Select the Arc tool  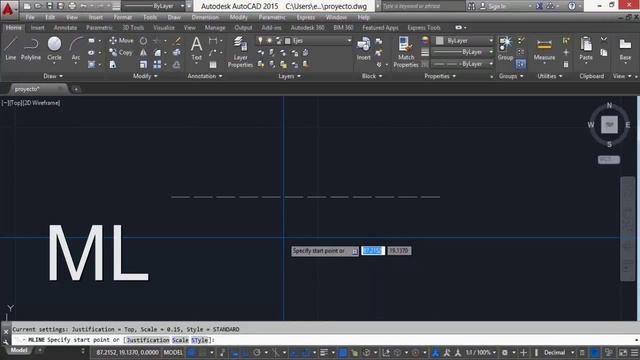76,49
